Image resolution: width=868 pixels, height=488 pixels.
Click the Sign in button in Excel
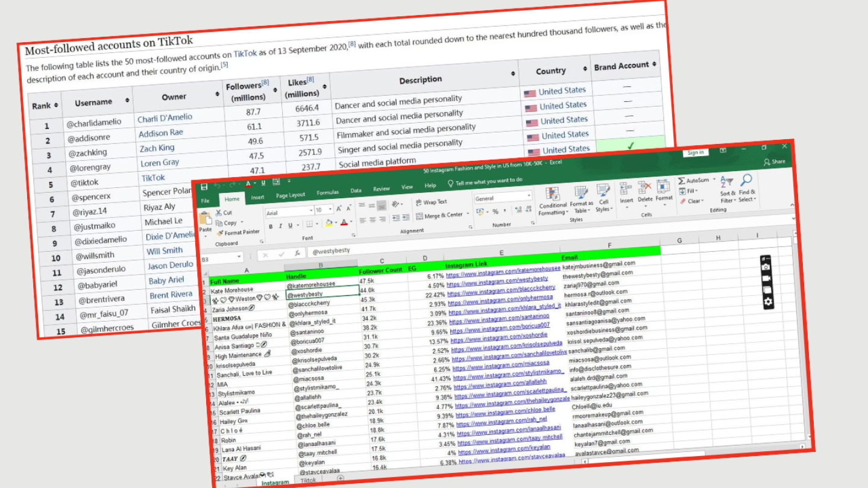tap(696, 152)
